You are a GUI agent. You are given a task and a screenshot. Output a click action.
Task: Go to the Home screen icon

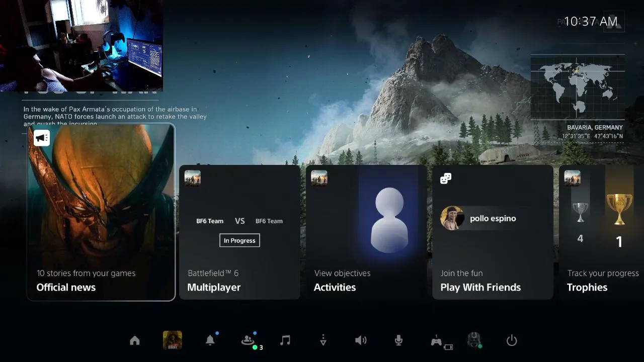135,341
